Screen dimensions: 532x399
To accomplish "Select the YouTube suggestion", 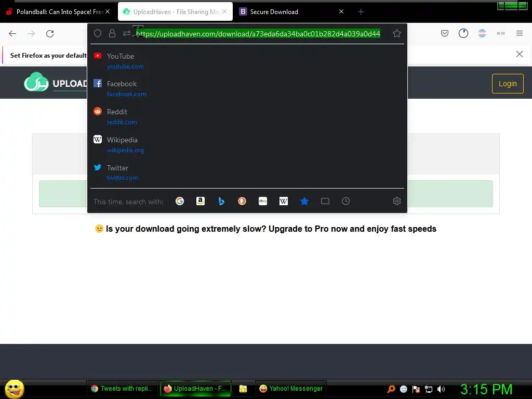I will pyautogui.click(x=247, y=61).
